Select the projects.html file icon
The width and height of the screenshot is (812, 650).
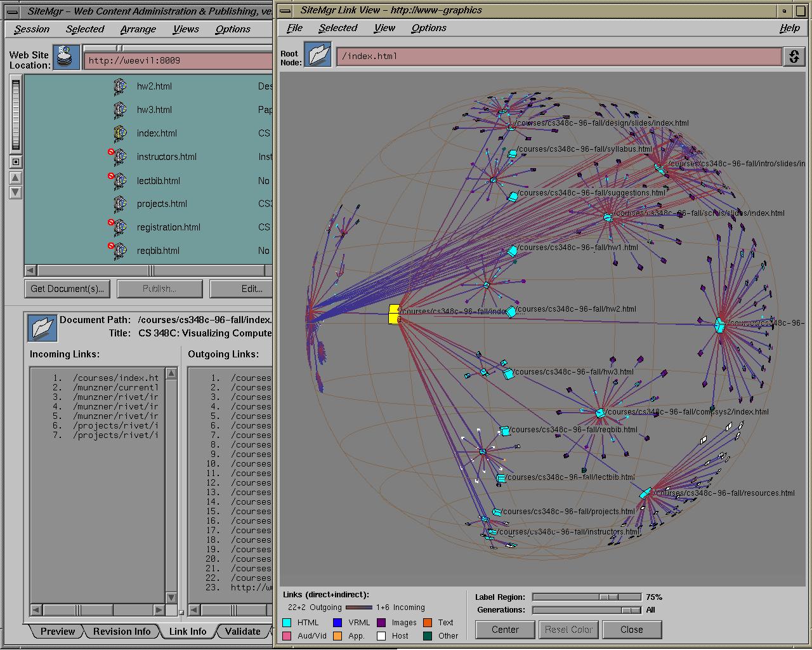[120, 204]
